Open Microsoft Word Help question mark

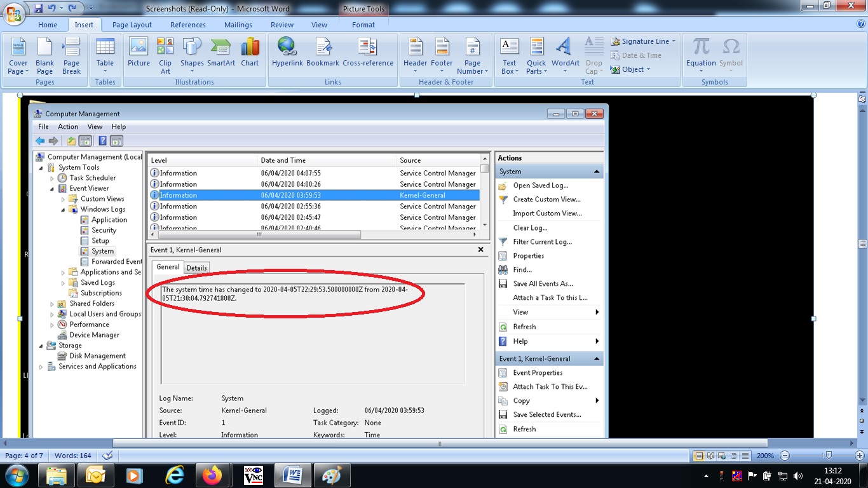(x=860, y=24)
